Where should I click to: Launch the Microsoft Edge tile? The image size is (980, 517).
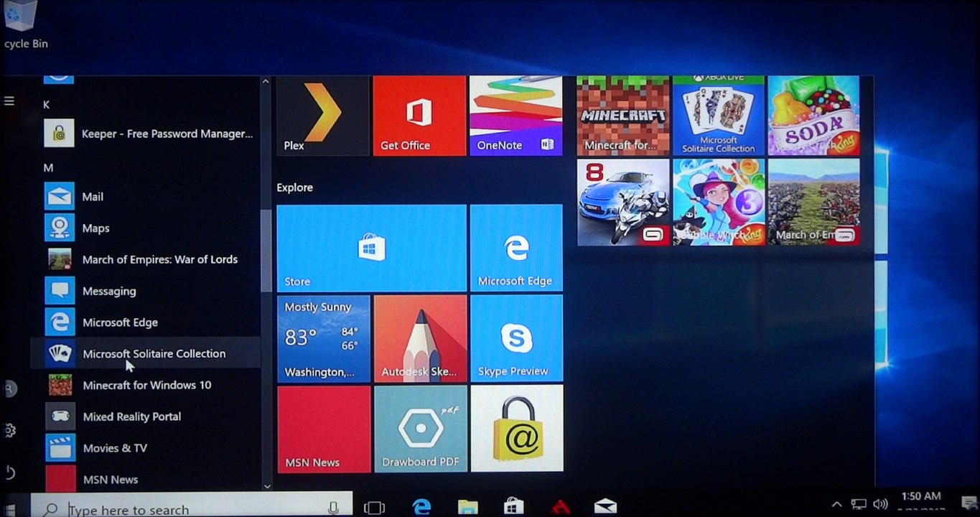pyautogui.click(x=516, y=248)
